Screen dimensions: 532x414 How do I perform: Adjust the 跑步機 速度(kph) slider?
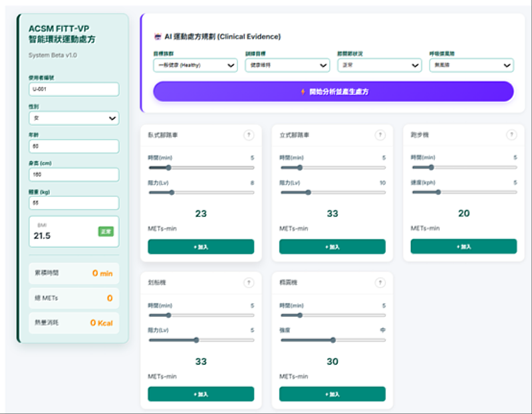click(x=464, y=192)
